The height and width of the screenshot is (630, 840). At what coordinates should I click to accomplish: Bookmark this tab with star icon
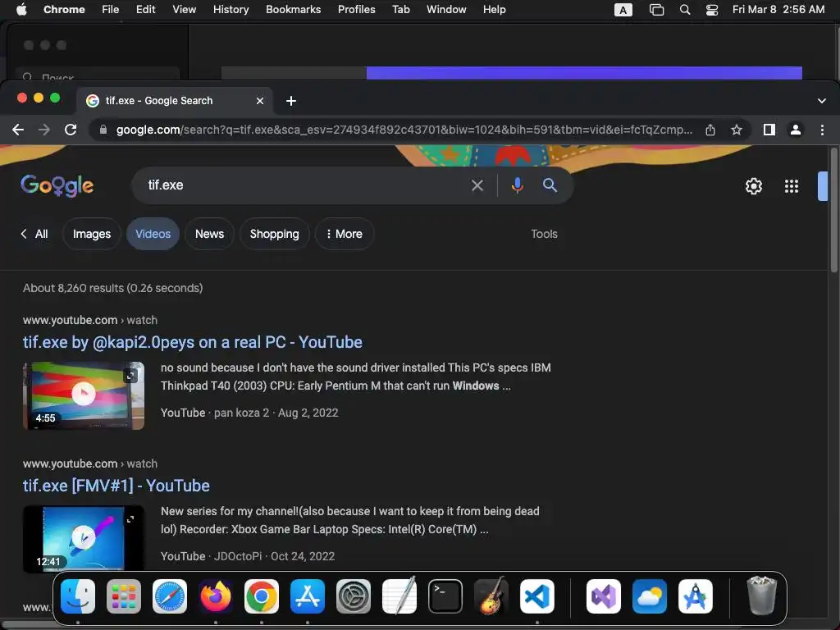pyautogui.click(x=737, y=130)
